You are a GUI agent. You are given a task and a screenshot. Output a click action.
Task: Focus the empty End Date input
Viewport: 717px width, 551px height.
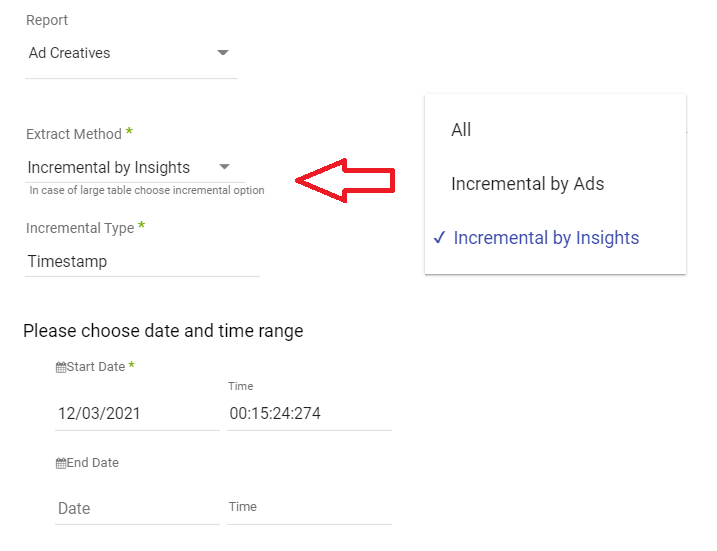click(x=136, y=508)
